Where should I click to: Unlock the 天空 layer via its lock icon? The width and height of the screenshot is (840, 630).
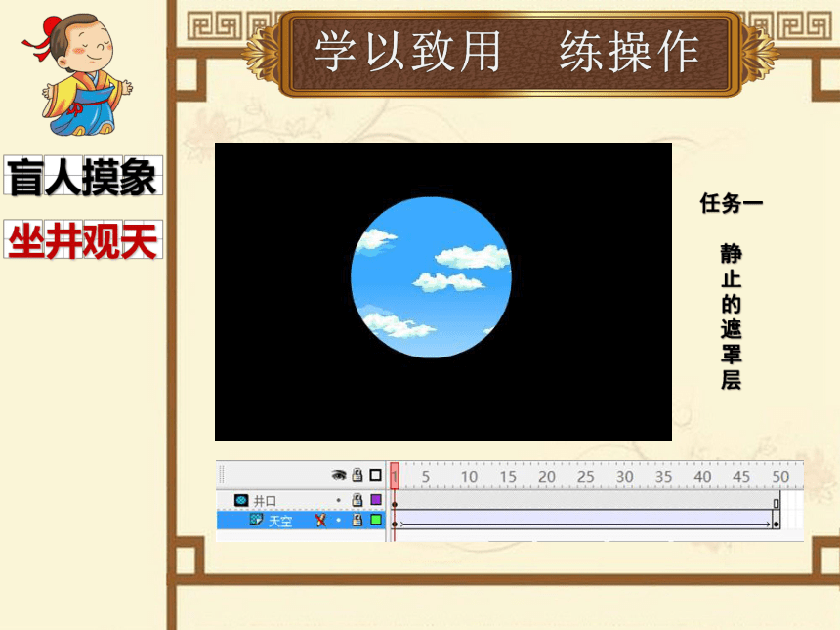[357, 520]
